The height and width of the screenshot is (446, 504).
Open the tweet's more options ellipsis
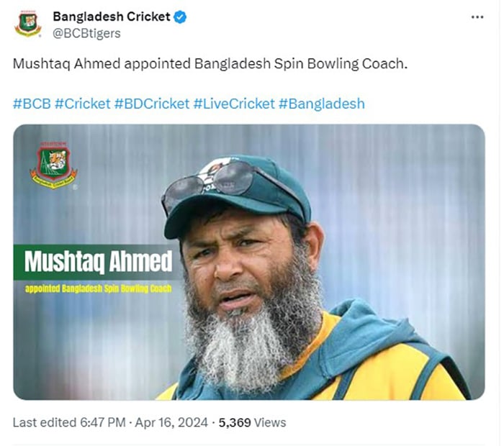coord(477,17)
